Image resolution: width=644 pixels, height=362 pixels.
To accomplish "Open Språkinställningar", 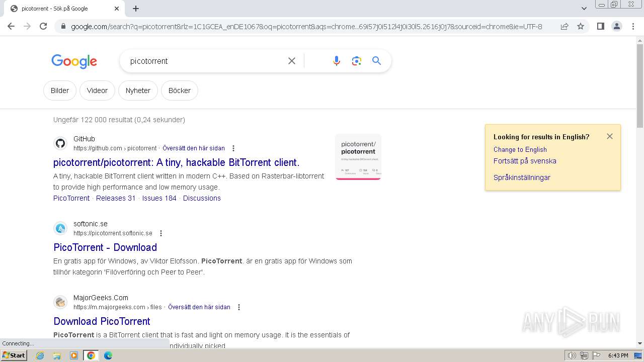I will [x=522, y=177].
